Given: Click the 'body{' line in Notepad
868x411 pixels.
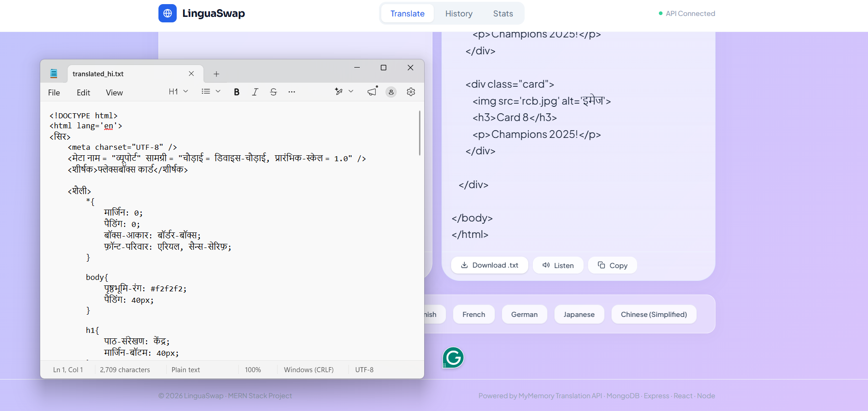Looking at the screenshot, I should point(97,277).
